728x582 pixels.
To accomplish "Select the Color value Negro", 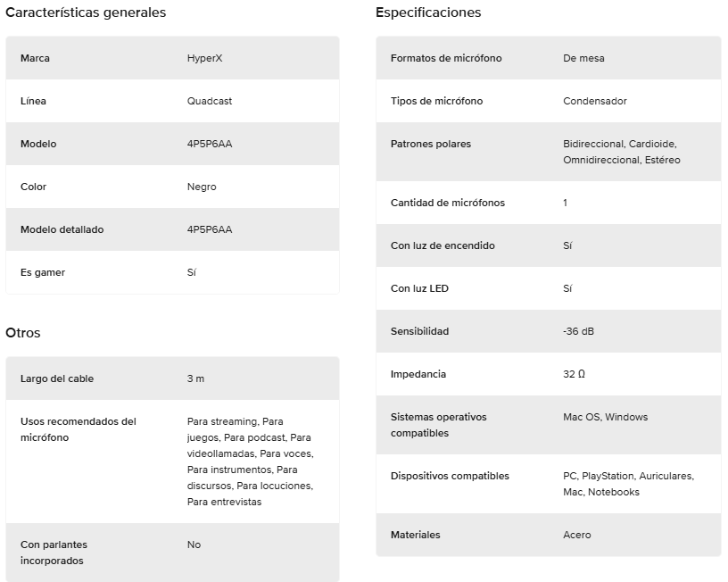I will pyautogui.click(x=202, y=187).
